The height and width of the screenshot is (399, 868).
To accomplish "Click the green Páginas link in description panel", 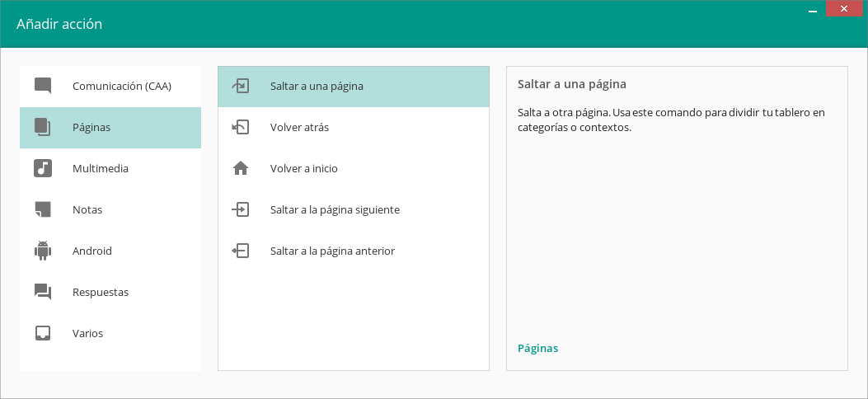I will (537, 348).
